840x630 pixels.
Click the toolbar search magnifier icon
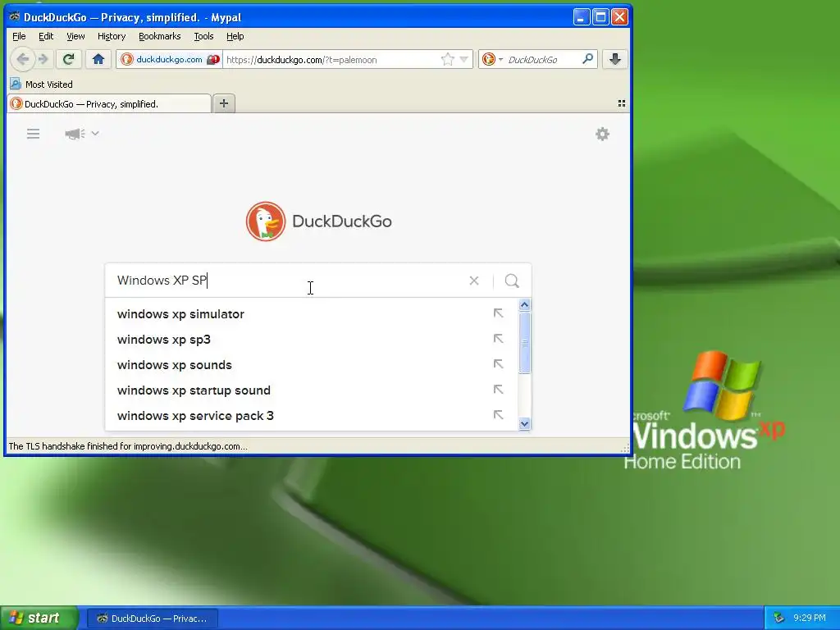point(587,59)
